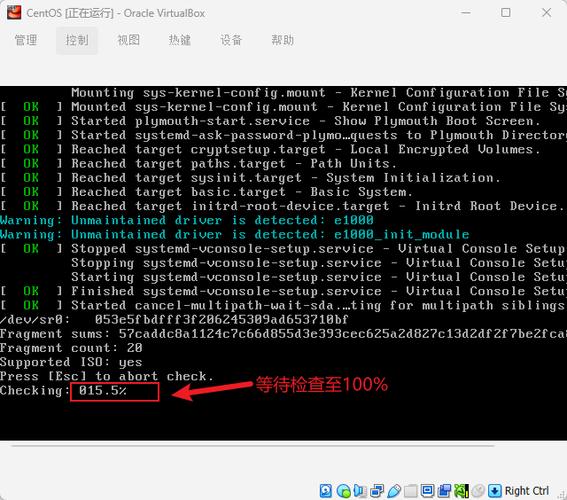Open the 视图 menu
567x500 pixels.
128,40
